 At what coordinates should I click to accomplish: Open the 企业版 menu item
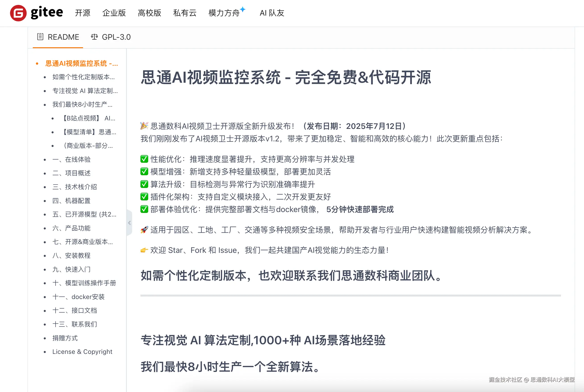[x=114, y=13]
